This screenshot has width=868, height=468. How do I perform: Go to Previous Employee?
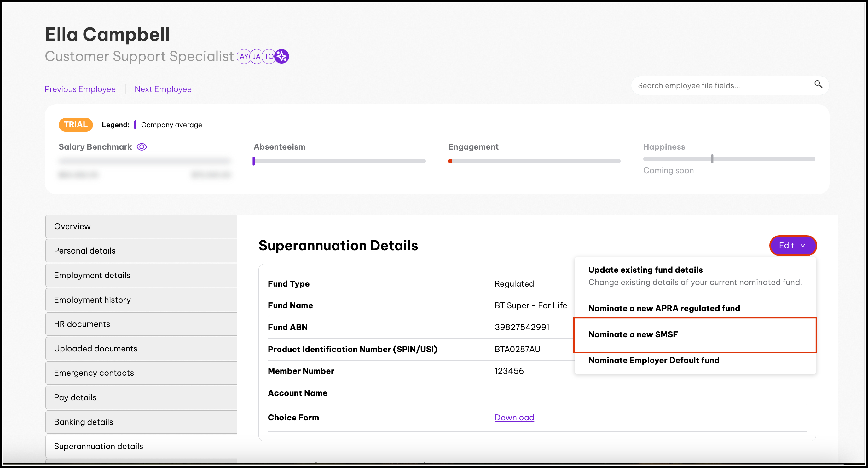(80, 89)
